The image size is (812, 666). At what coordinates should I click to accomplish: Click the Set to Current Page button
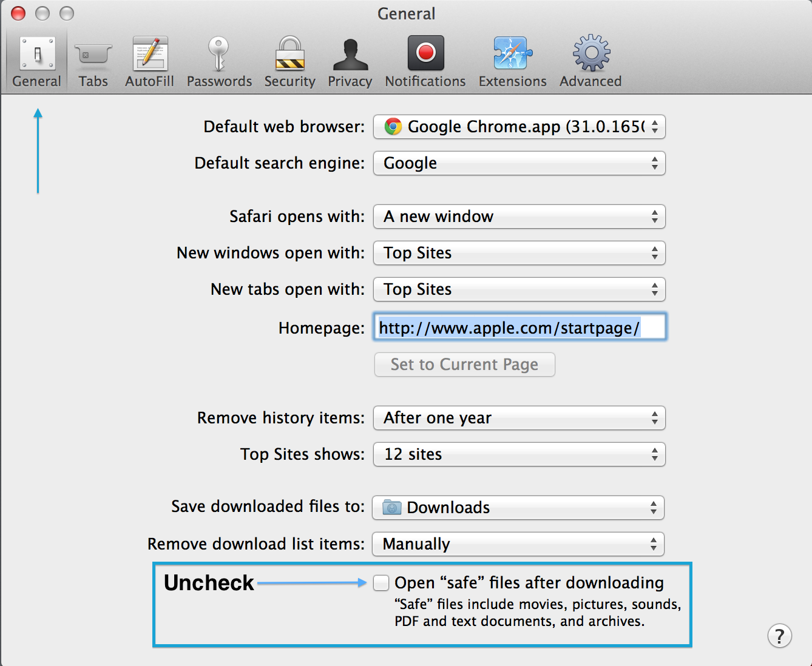[x=465, y=365]
